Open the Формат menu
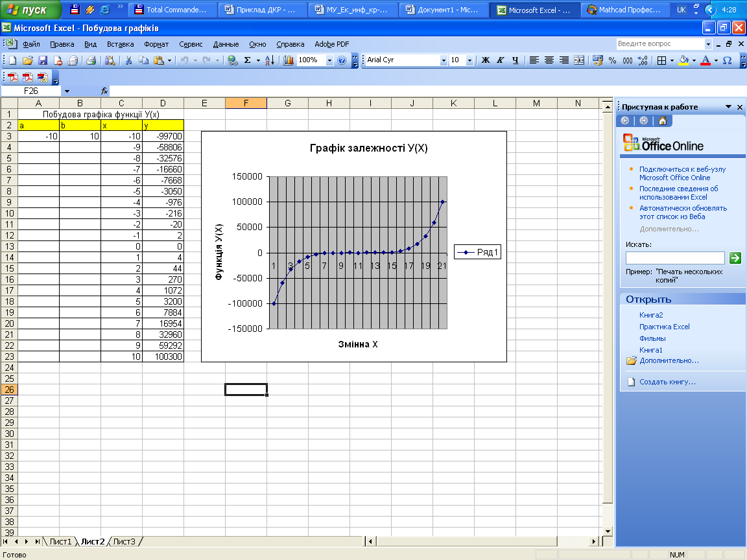Viewport: 747px width, 560px height. (x=156, y=44)
